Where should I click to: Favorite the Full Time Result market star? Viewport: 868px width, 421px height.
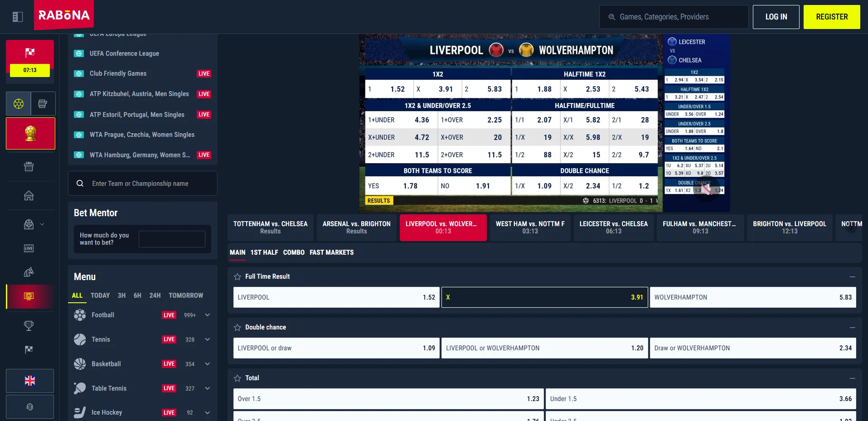pos(238,276)
